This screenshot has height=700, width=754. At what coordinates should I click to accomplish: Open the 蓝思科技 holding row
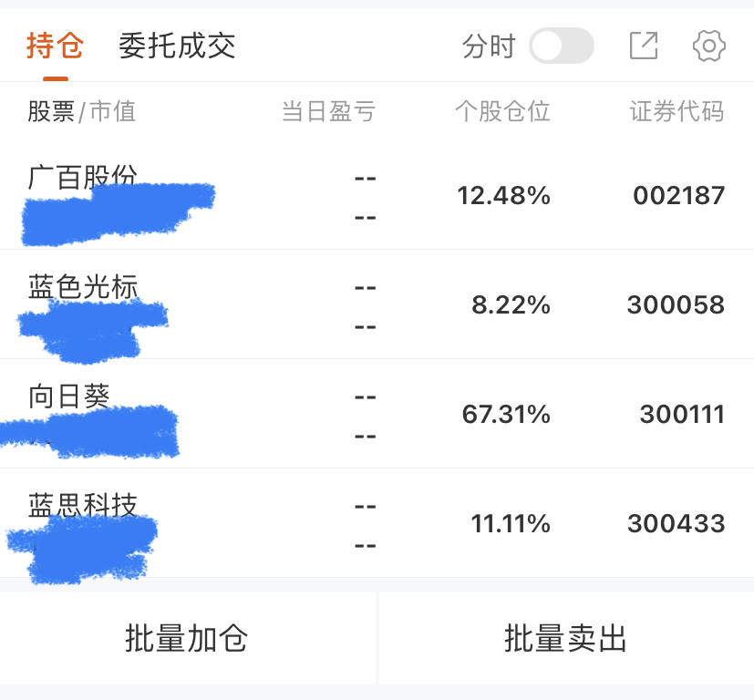pyautogui.click(x=83, y=505)
